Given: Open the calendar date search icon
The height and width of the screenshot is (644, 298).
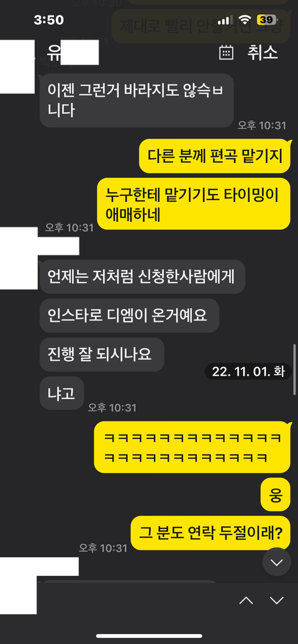Looking at the screenshot, I should click(x=226, y=53).
